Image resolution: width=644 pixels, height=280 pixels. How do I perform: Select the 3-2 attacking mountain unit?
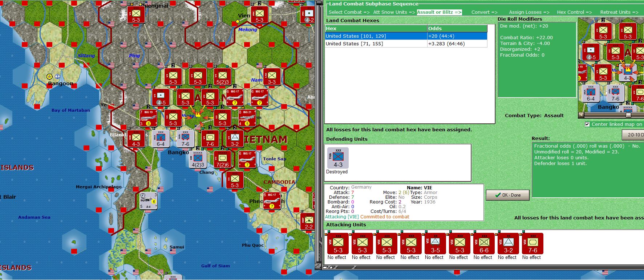(508, 243)
